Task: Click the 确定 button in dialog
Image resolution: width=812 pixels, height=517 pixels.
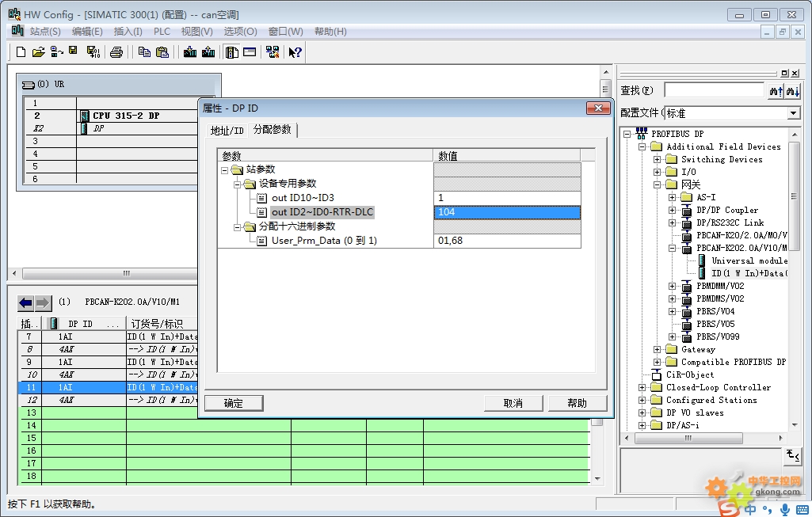Action: click(234, 403)
